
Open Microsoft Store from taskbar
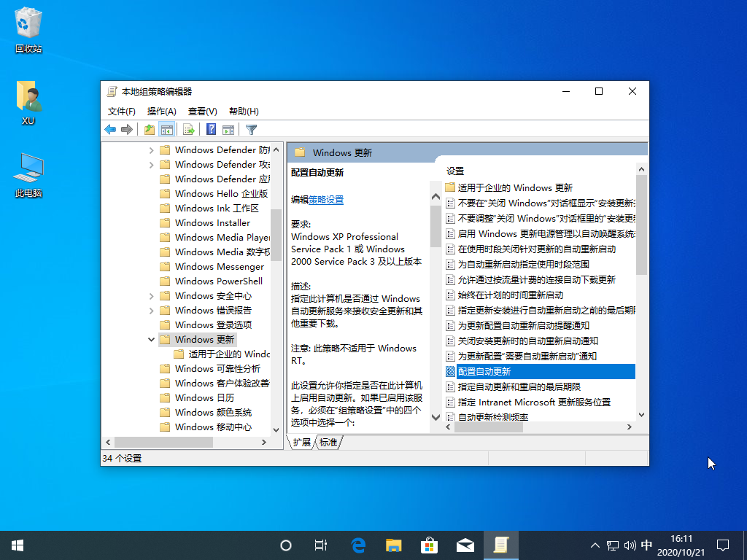[x=429, y=545]
